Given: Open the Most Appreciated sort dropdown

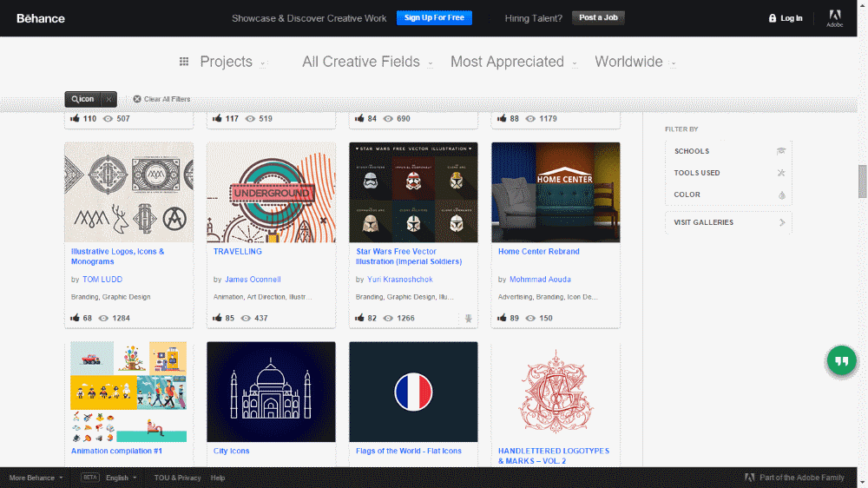Looking at the screenshot, I should pos(514,62).
